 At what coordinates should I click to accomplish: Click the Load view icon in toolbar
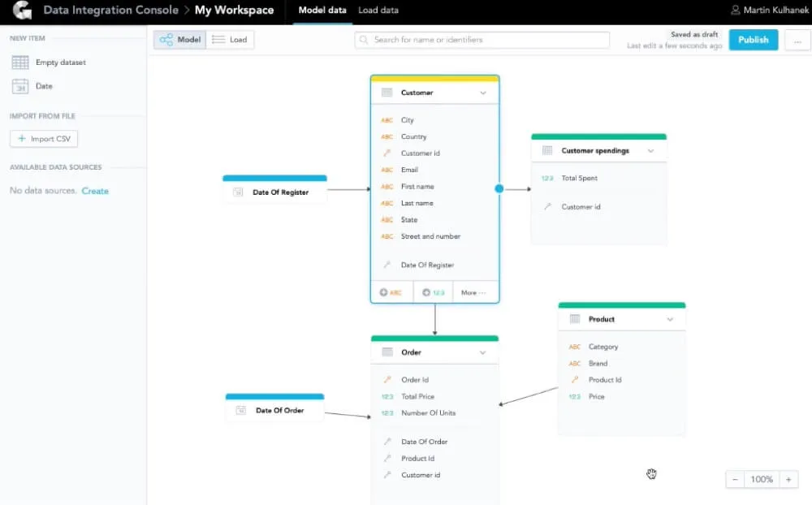[x=216, y=39]
